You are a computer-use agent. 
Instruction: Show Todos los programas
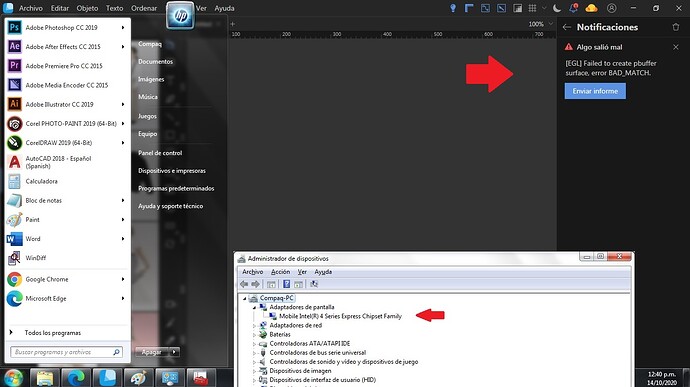53,333
